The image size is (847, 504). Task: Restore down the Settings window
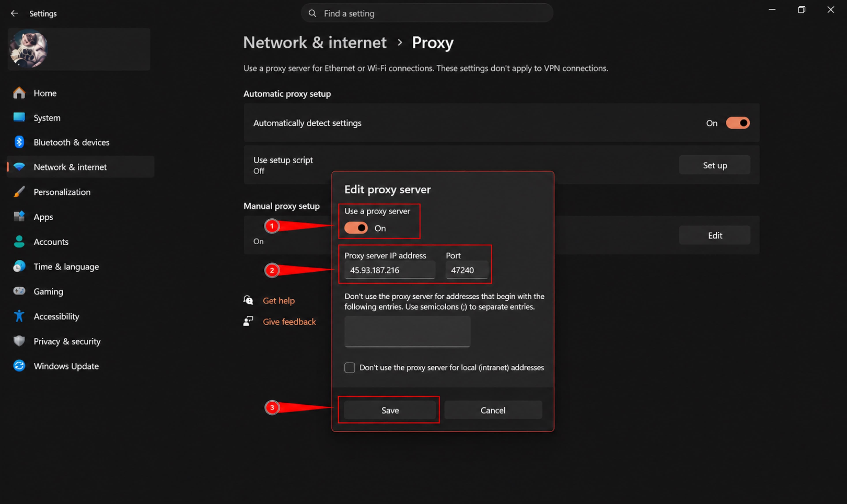(801, 10)
